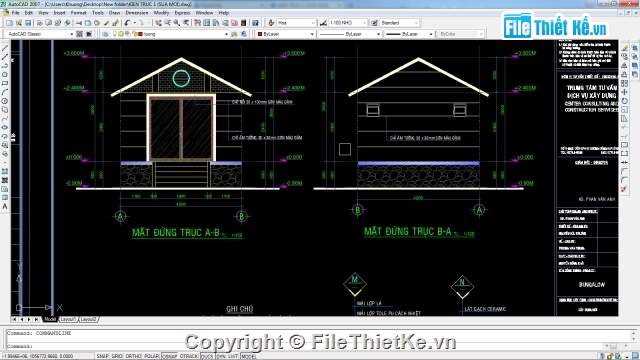
Task: Toggle OSNAP in status bar
Action: pos(169,356)
